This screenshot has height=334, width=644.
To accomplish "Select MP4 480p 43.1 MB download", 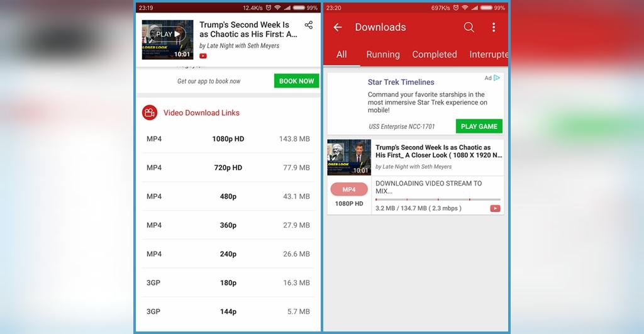I will [228, 196].
